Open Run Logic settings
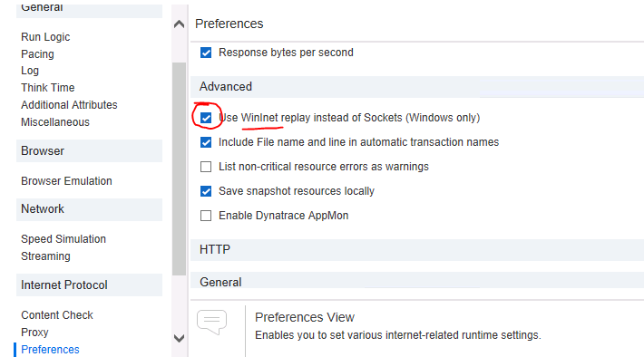The width and height of the screenshot is (644, 357). click(45, 37)
